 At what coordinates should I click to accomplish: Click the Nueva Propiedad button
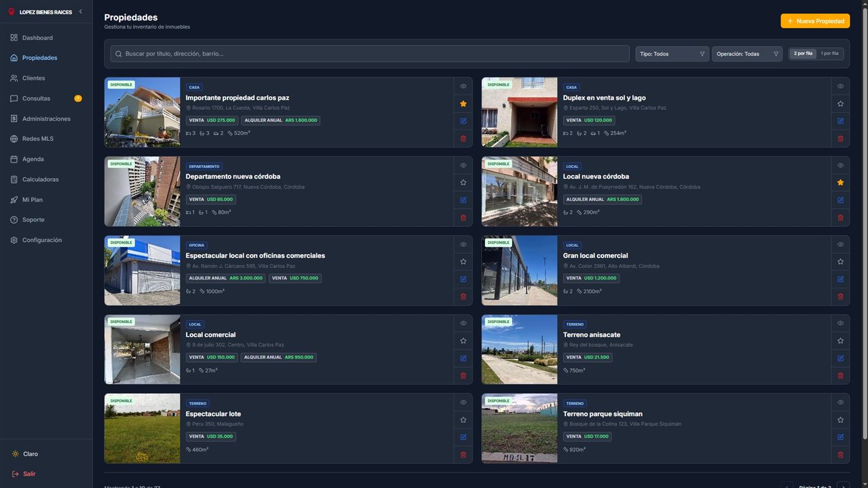(x=815, y=21)
